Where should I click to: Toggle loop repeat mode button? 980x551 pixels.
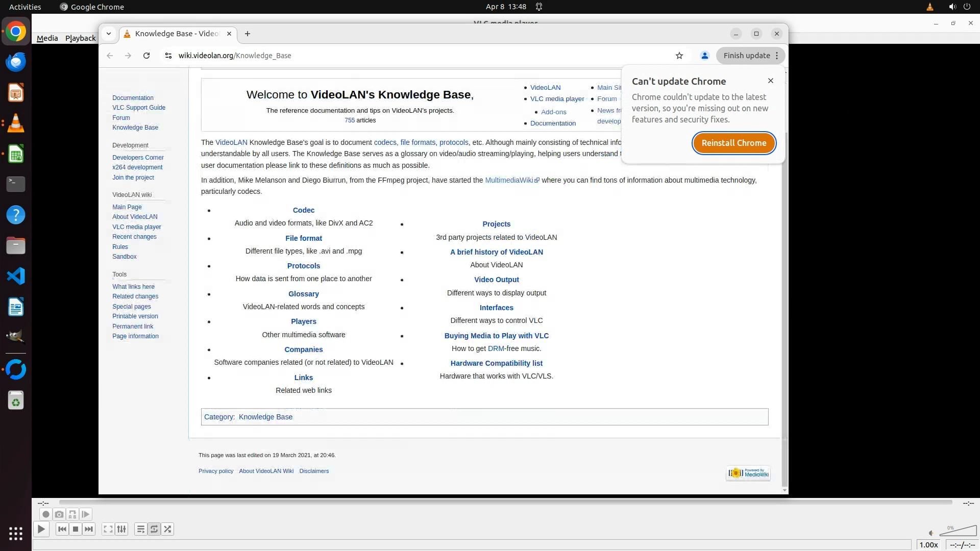tap(154, 529)
